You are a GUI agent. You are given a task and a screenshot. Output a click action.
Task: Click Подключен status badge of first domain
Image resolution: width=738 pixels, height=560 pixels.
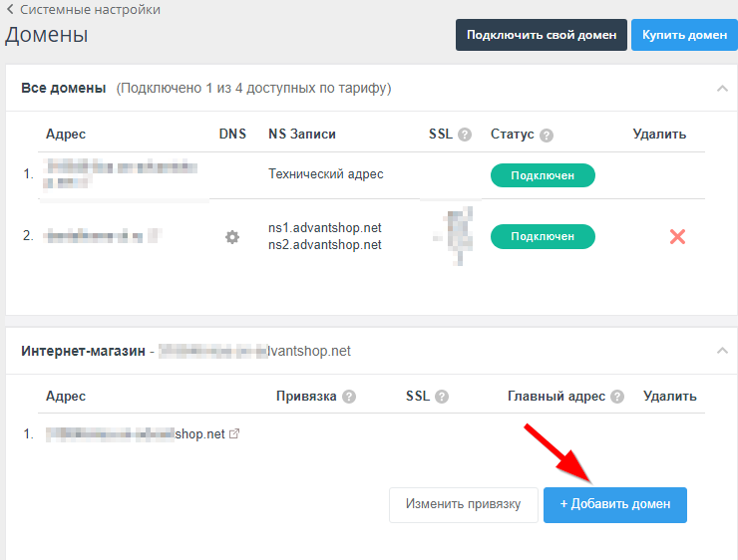coord(543,175)
